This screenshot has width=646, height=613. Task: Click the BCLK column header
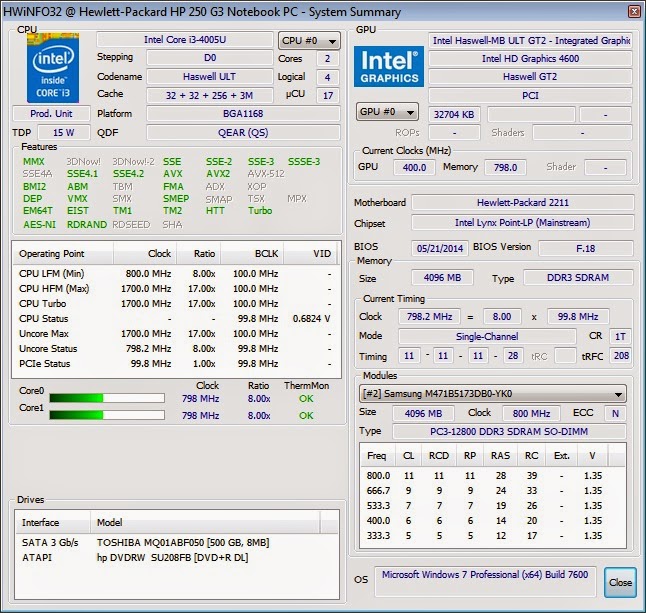[252, 254]
